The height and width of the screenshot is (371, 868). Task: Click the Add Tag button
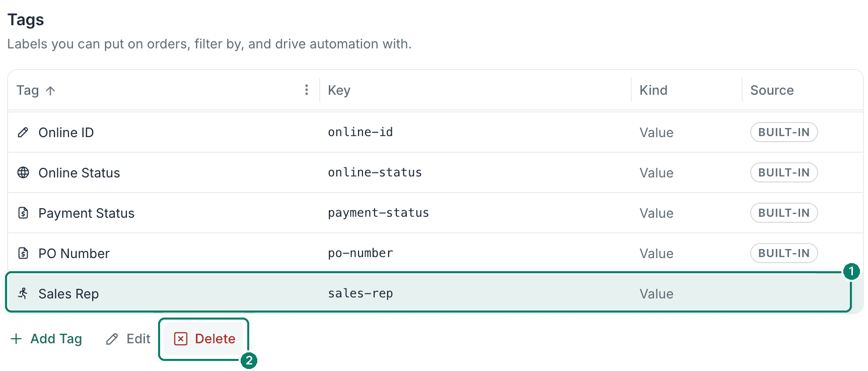[46, 339]
